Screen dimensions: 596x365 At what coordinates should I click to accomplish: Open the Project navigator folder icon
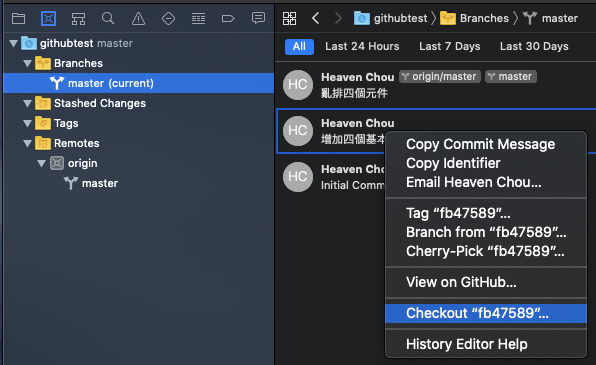(18, 18)
